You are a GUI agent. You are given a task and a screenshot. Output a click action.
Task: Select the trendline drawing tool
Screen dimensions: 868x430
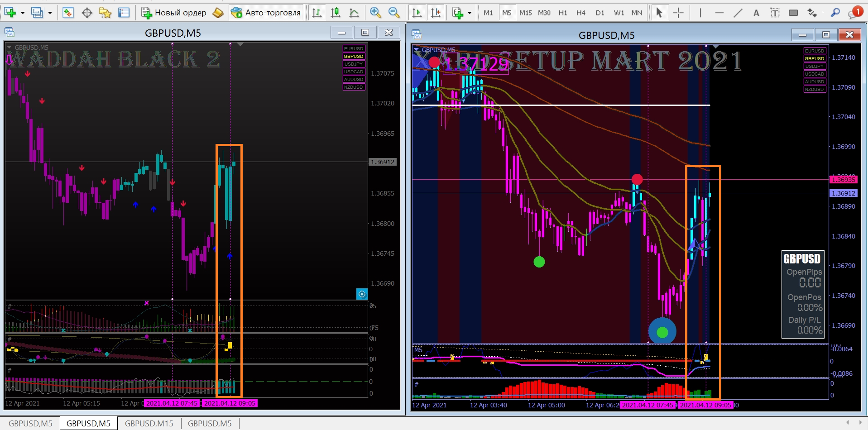(x=738, y=13)
